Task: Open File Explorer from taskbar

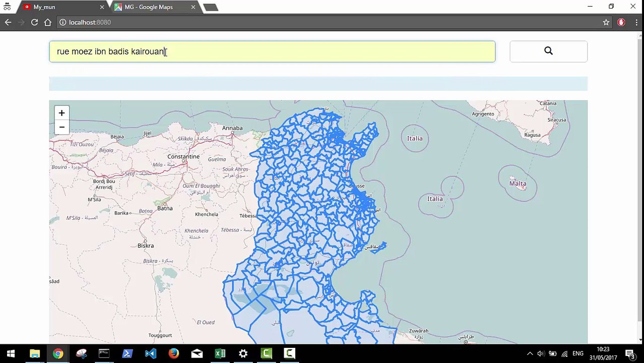Action: coord(35,353)
